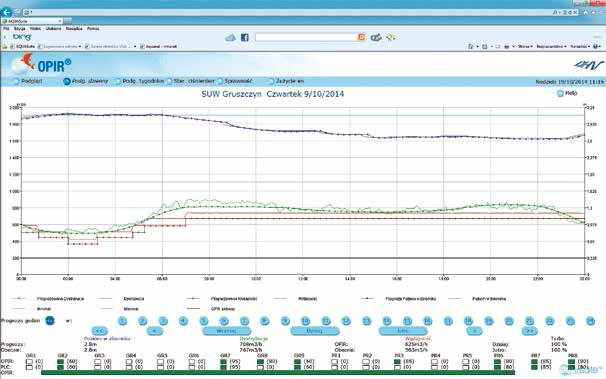Click the Wczoraj button
This screenshot has width=606, height=379.
tap(226, 331)
